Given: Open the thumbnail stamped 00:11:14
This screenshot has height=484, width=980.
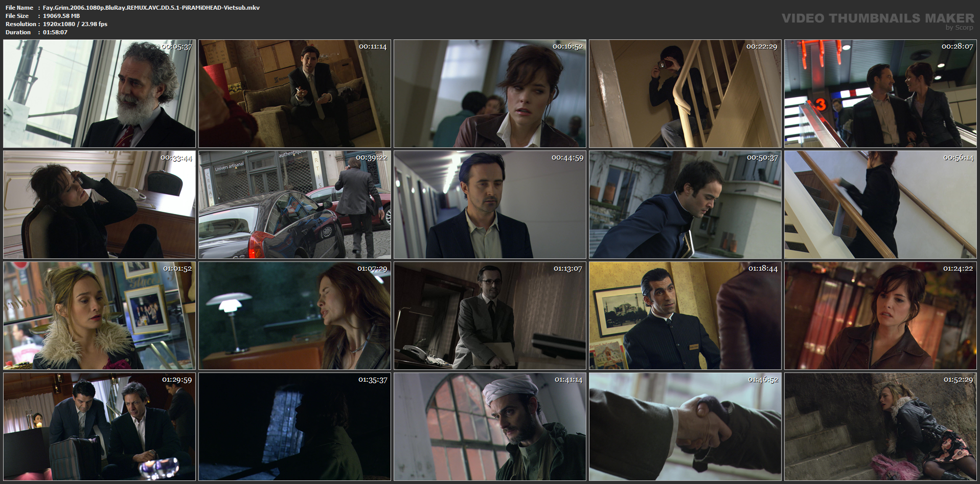Looking at the screenshot, I should coord(294,94).
